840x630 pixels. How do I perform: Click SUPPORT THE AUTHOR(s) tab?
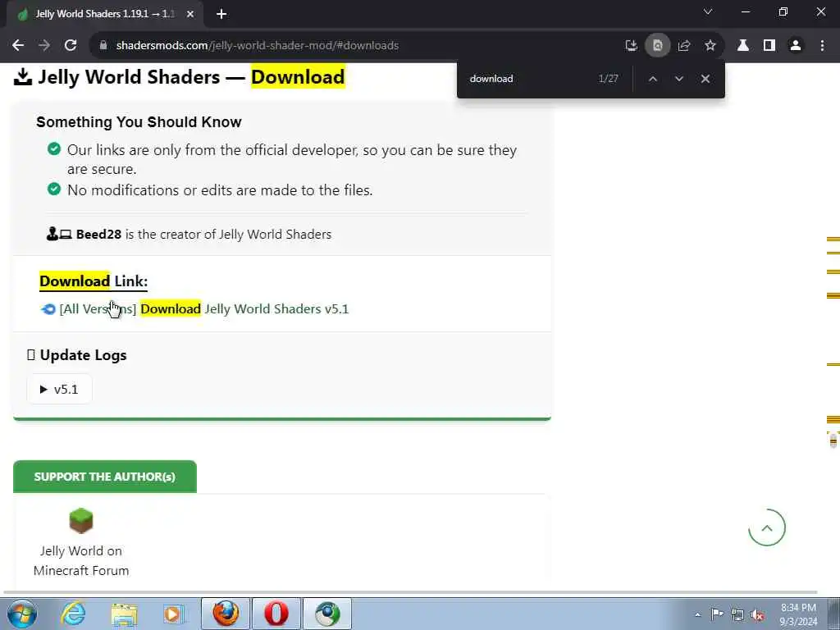pyautogui.click(x=104, y=477)
